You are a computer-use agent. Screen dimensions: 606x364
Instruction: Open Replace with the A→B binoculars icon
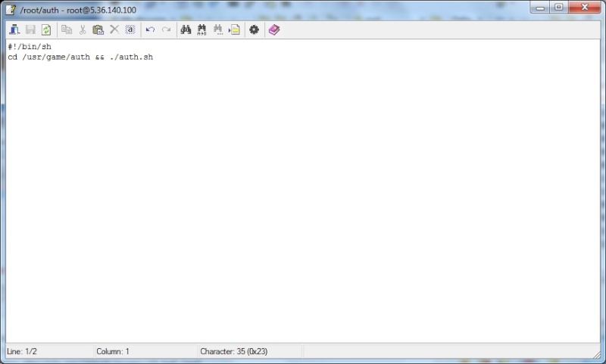[x=201, y=30]
